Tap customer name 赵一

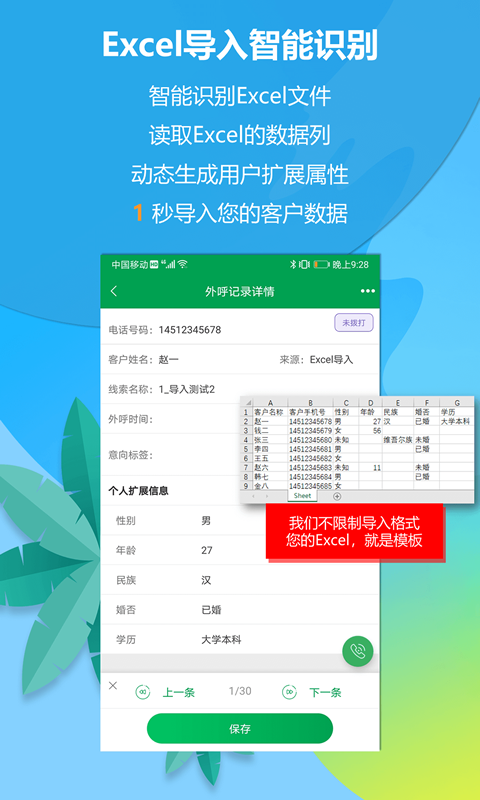coord(169,360)
